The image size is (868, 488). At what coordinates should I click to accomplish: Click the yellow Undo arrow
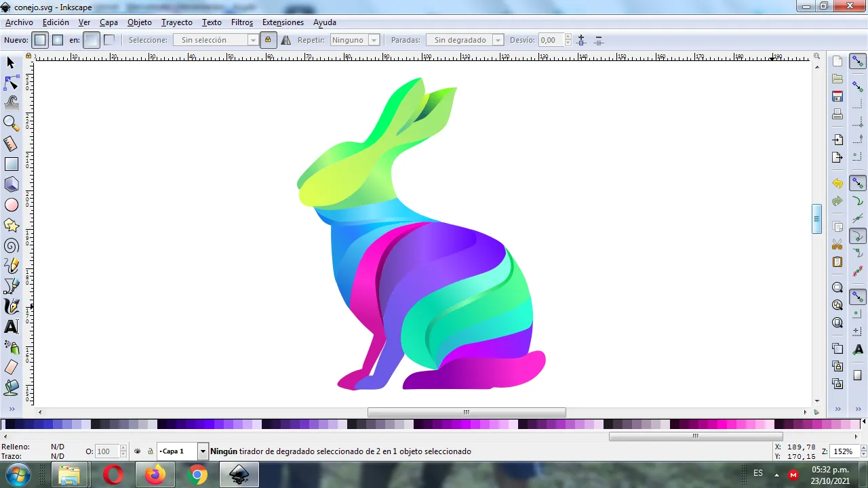[x=837, y=184]
